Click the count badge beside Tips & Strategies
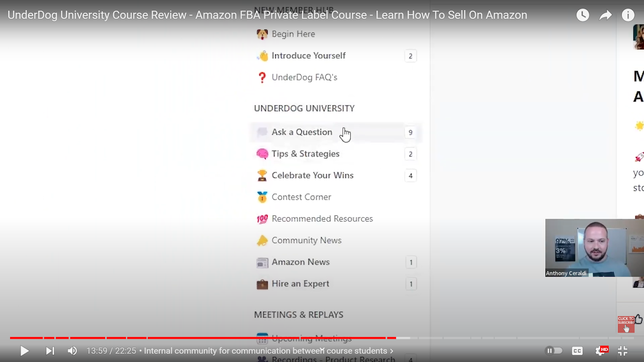The image size is (644, 362). click(411, 154)
